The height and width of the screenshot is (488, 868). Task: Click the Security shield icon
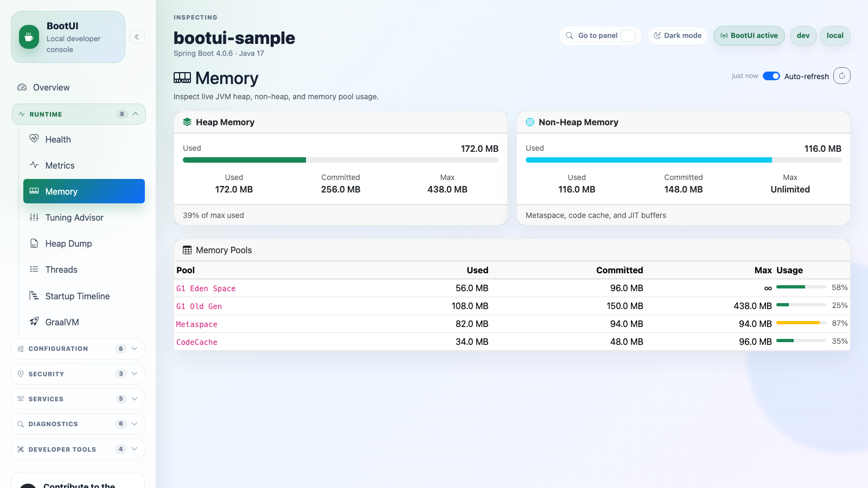21,374
